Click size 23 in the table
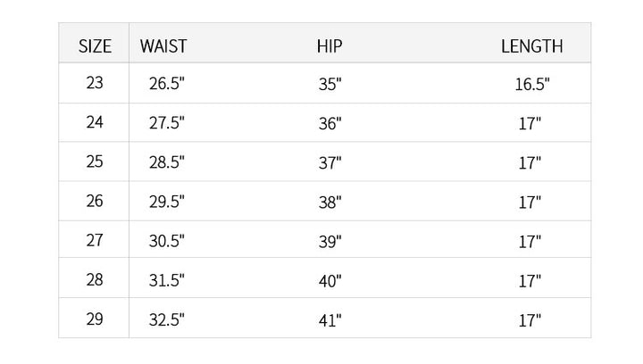Screen dimensions: 643x364 [95, 83]
